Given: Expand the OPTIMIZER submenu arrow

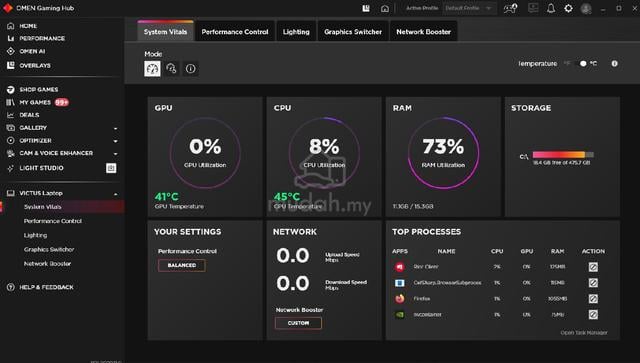Looking at the screenshot, I should tap(116, 141).
